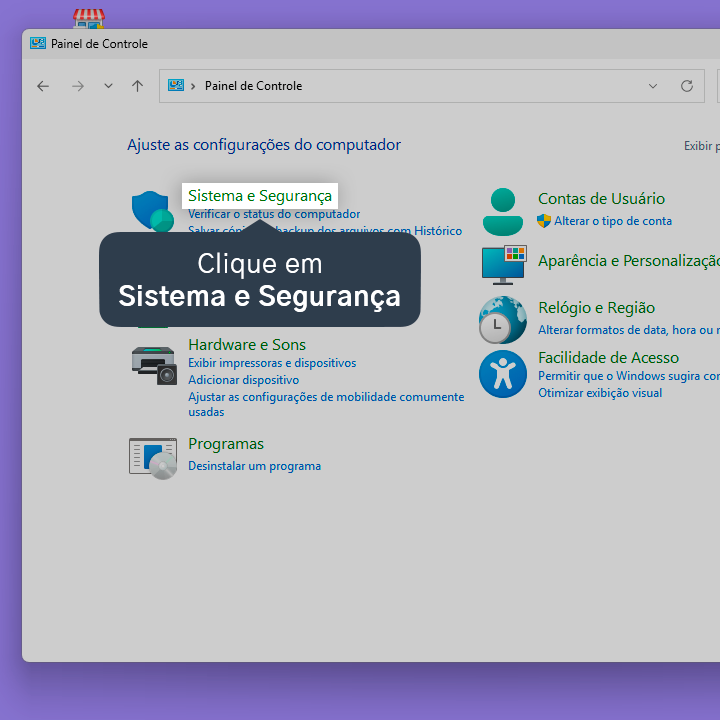Click the store icon on the desktop
This screenshot has width=720, height=720.
pos(89,18)
